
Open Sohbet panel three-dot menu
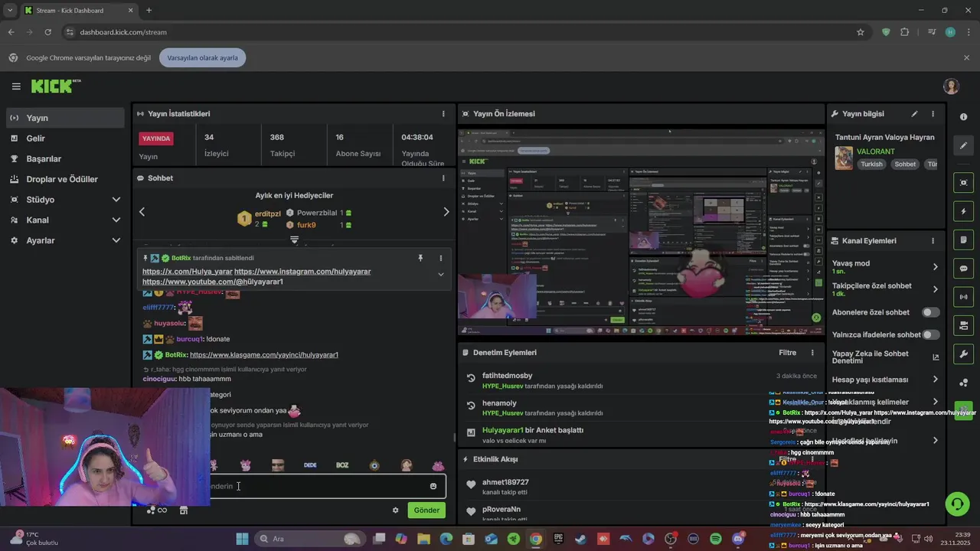point(443,178)
